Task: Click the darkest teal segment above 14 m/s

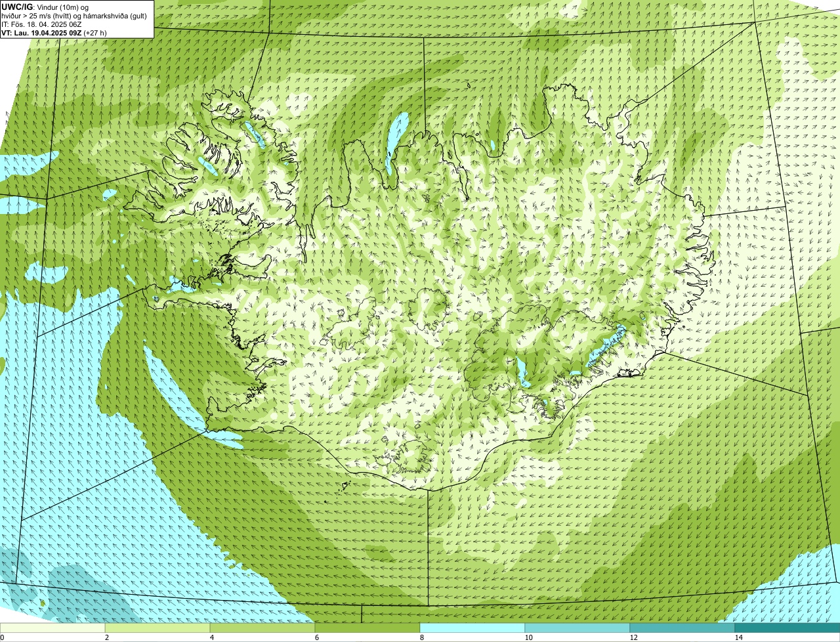Action: [x=787, y=628]
